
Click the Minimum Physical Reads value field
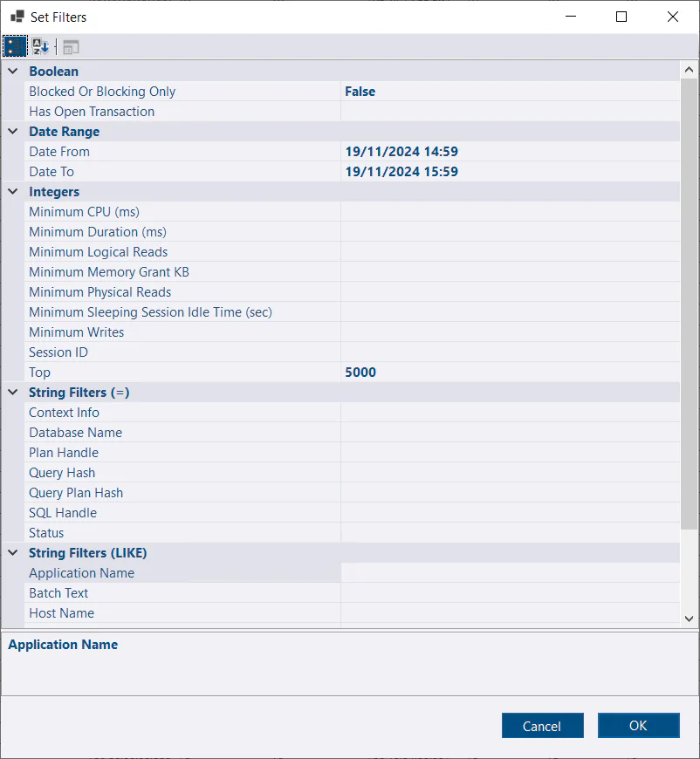[510, 292]
